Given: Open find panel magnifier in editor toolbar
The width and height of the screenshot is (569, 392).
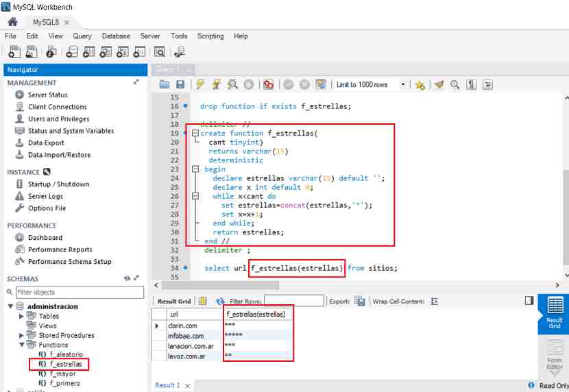Looking at the screenshot, I should pos(455,84).
